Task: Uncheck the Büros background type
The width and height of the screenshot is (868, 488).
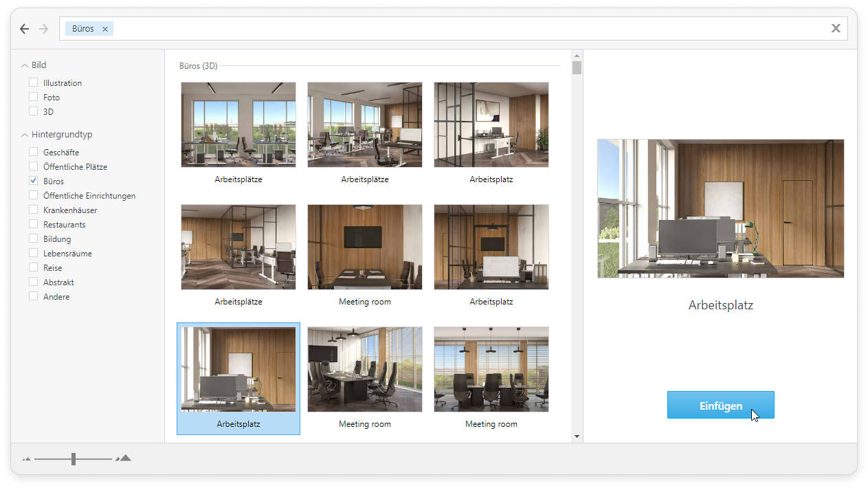Action: coord(34,181)
